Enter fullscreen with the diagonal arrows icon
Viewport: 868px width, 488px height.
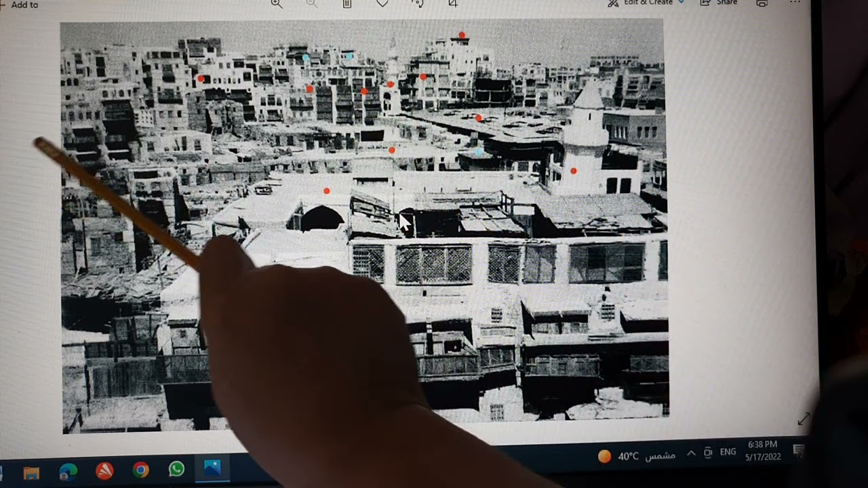[x=804, y=420]
